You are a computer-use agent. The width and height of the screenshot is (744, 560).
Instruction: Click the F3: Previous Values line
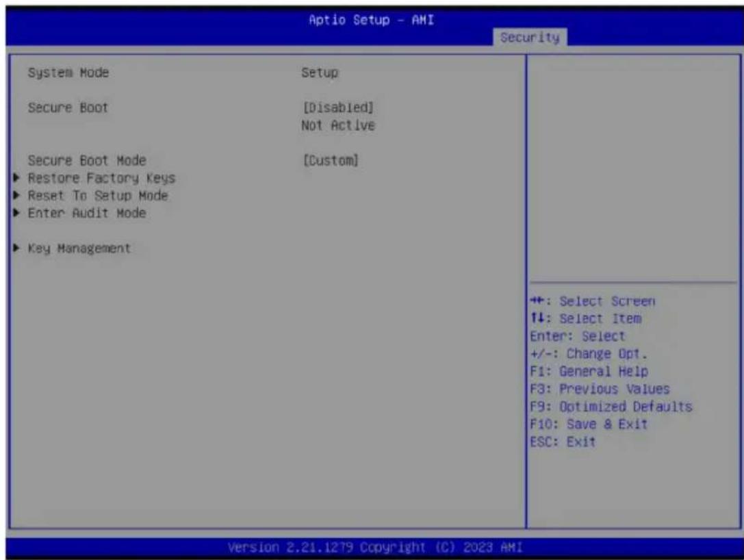pyautogui.click(x=600, y=389)
